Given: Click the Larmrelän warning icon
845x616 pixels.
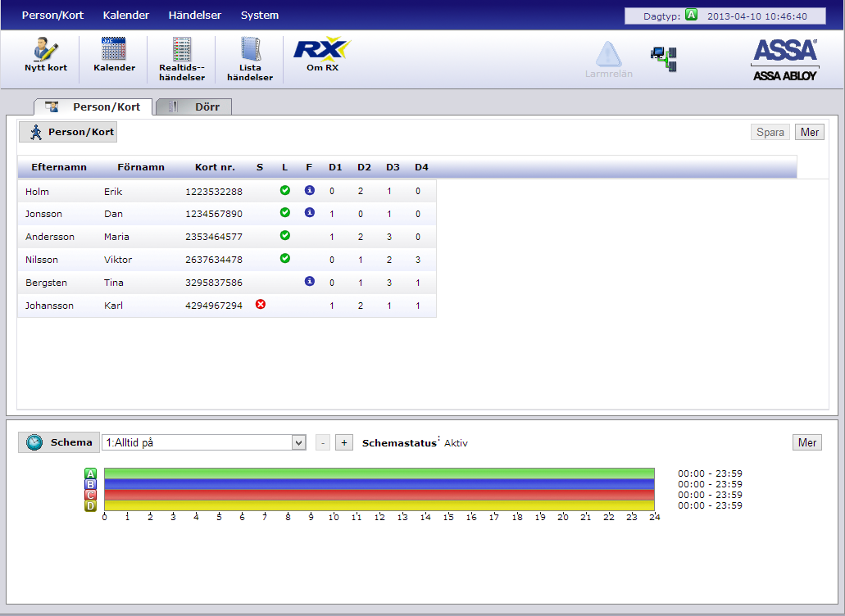Looking at the screenshot, I should (608, 55).
